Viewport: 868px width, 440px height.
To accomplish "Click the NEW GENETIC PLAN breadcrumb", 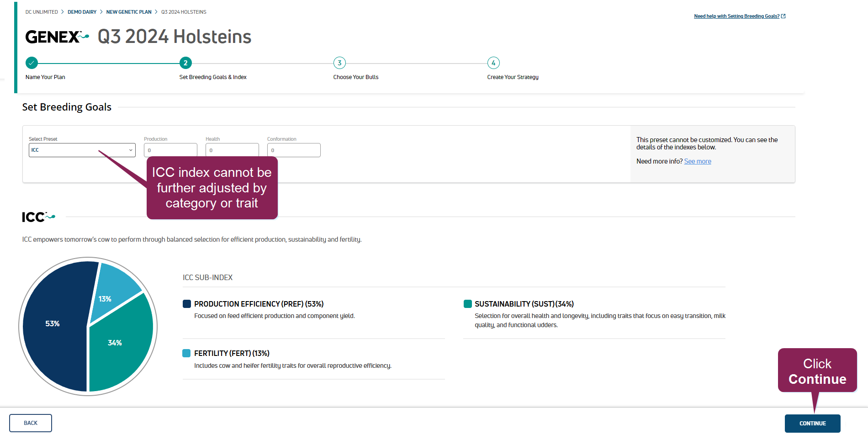I will pos(129,12).
